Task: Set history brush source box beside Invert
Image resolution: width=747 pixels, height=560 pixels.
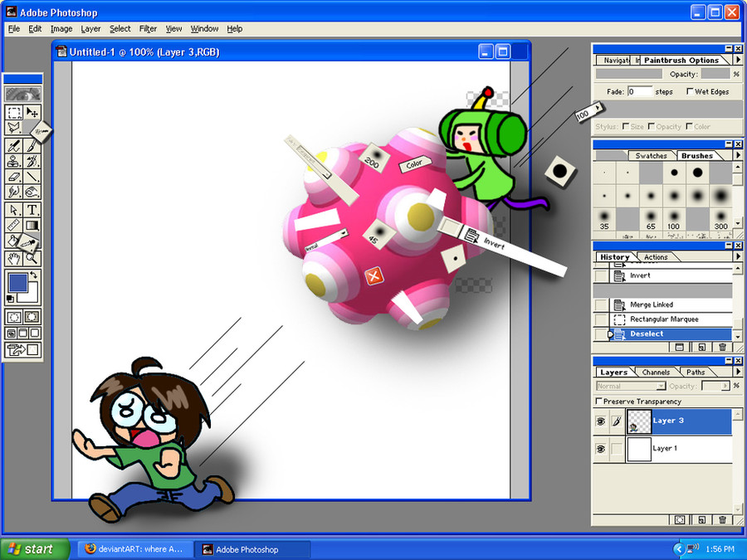Action: [601, 275]
